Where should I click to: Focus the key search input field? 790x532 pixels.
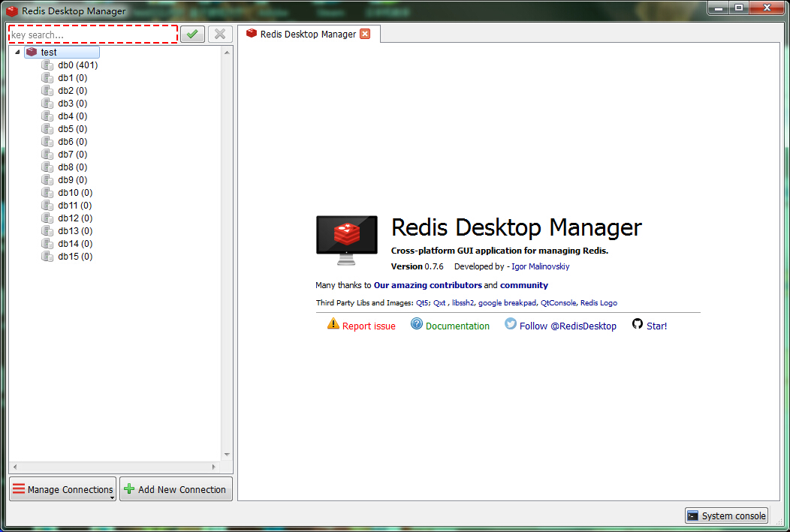tap(93, 35)
